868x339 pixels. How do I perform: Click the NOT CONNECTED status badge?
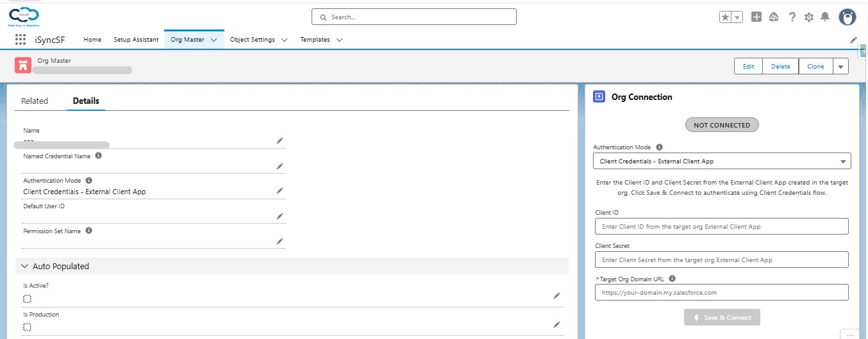pyautogui.click(x=722, y=125)
